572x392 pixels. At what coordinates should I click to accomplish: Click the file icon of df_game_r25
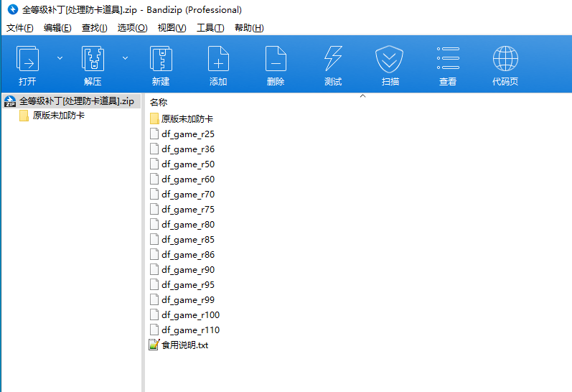click(154, 134)
